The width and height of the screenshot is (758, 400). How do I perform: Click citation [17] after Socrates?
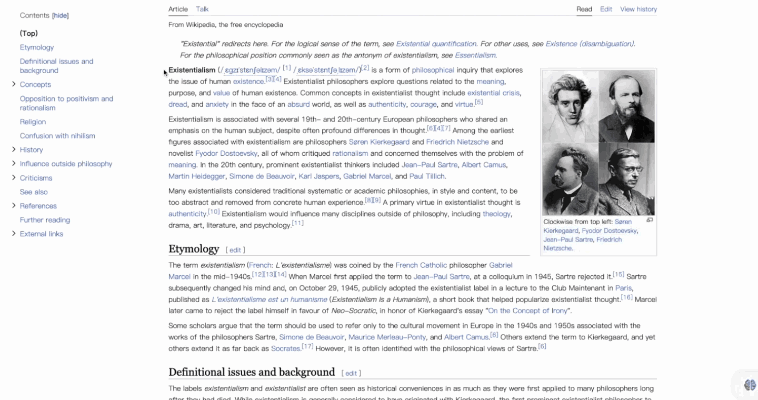click(307, 347)
